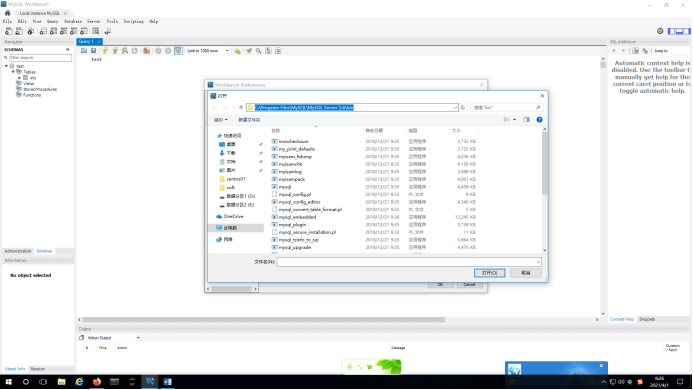
Task: Switch to the Snippets tab
Action: coord(647,319)
